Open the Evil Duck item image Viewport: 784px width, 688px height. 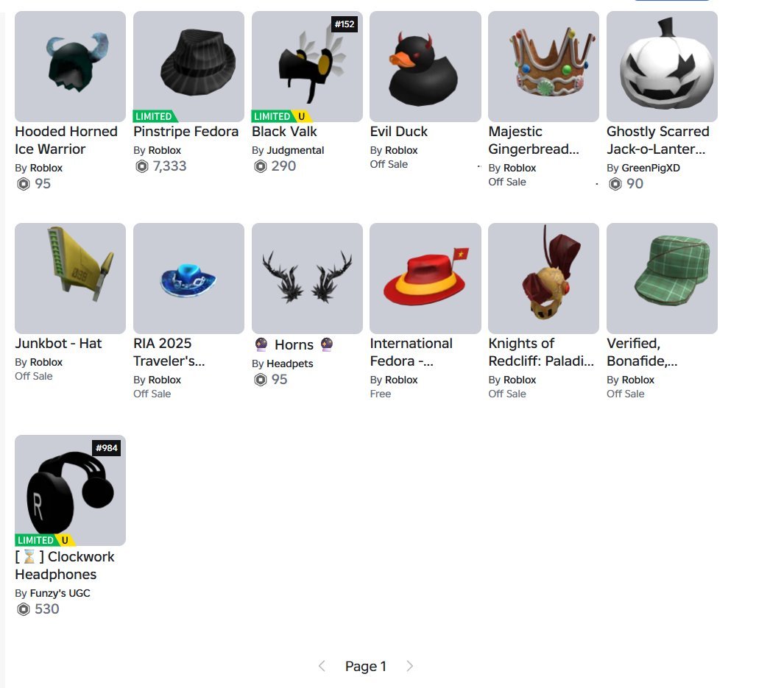click(x=425, y=66)
